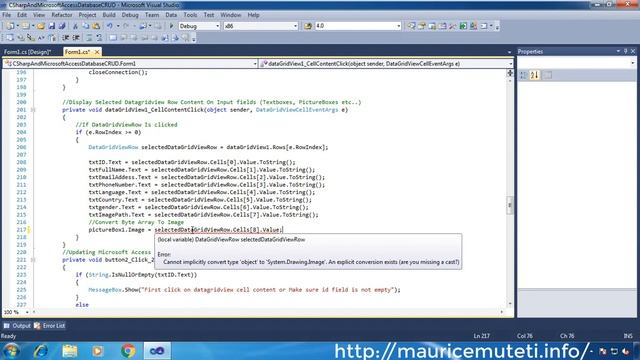The height and width of the screenshot is (360, 640).
Task: Click the horizontal scrollbar right arrow in the editor
Action: [x=502, y=312]
